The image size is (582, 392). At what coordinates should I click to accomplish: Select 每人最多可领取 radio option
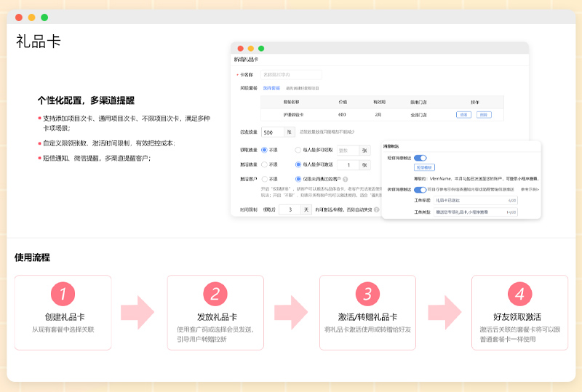(298, 150)
